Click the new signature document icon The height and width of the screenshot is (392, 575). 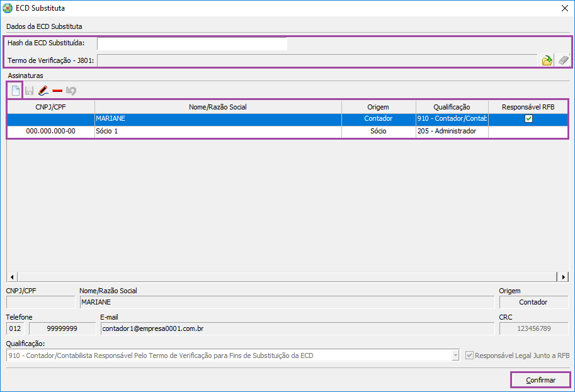pyautogui.click(x=16, y=91)
